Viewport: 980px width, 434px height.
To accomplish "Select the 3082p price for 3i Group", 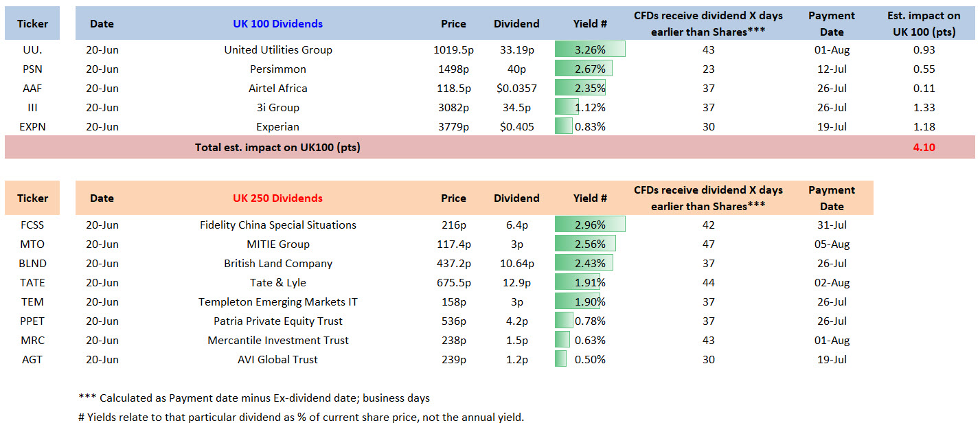I will point(453,108).
